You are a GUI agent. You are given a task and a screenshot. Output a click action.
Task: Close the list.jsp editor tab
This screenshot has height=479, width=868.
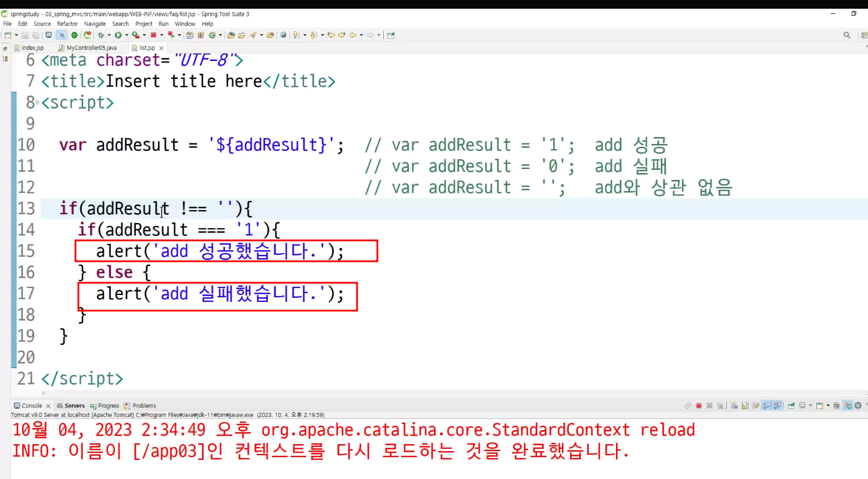(161, 48)
